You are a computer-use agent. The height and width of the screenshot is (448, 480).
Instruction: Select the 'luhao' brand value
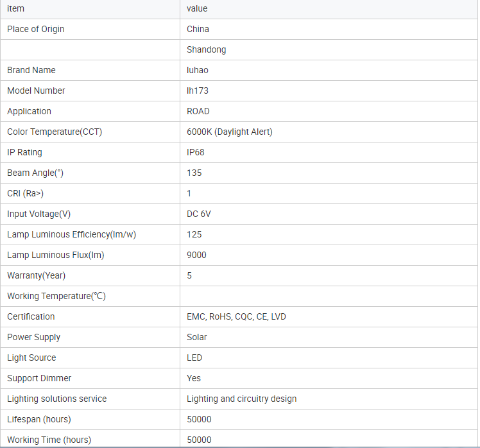pyautogui.click(x=197, y=70)
